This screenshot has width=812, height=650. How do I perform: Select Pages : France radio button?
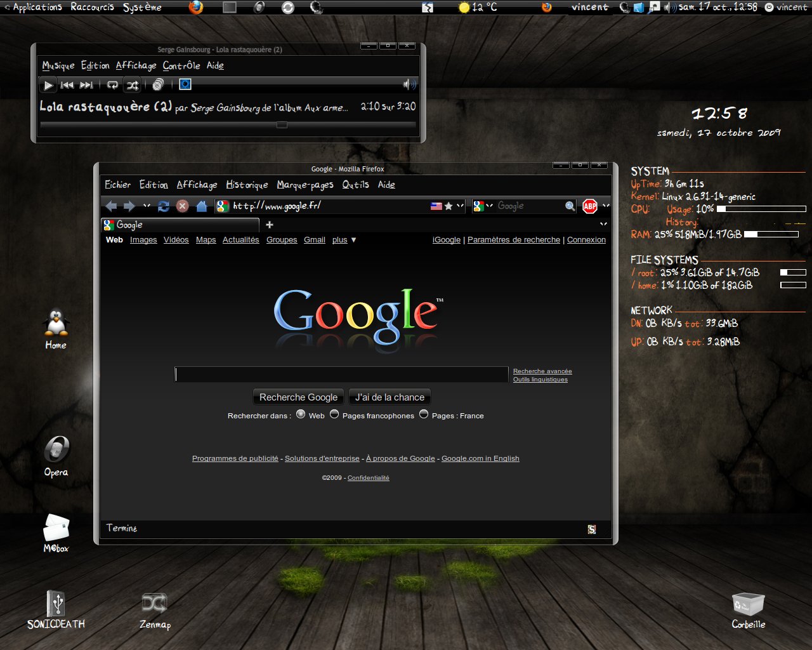pyautogui.click(x=424, y=415)
